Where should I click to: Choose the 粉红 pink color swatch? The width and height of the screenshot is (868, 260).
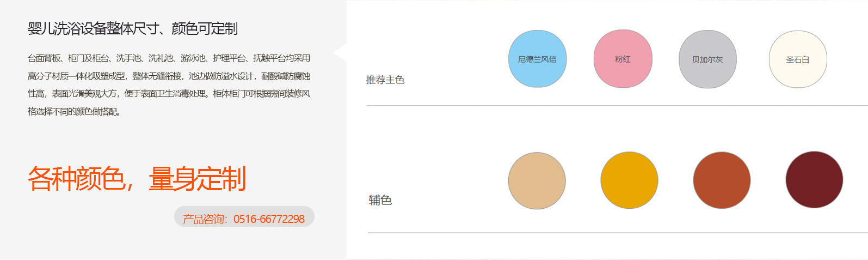pyautogui.click(x=623, y=59)
